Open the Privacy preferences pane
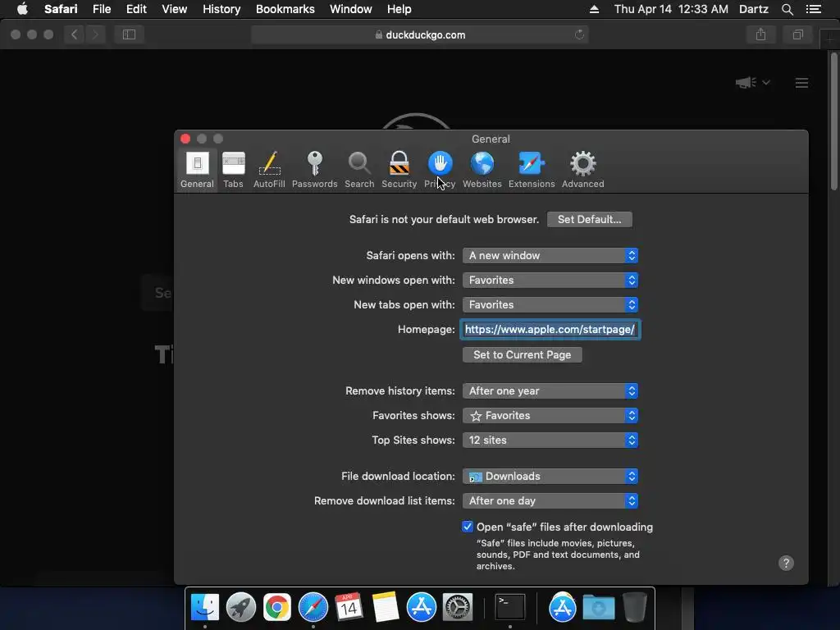Screen dimensions: 840x630 click(440, 170)
